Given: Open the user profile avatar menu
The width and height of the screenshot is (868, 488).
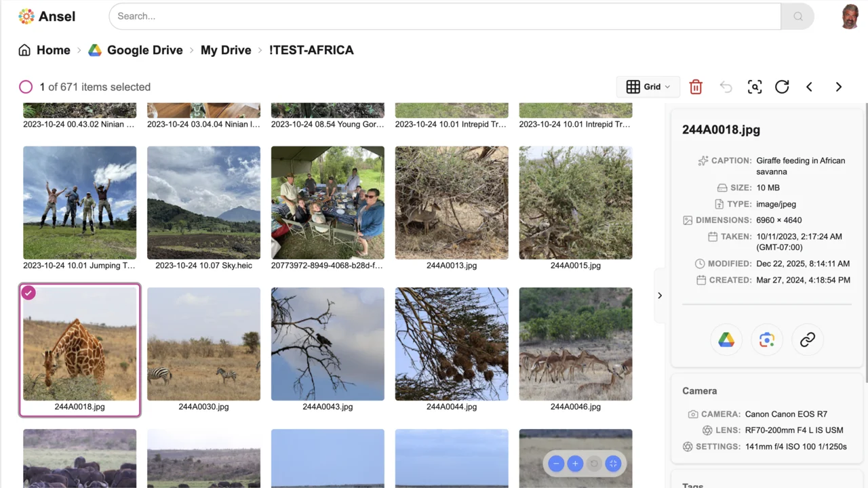Looking at the screenshot, I should [850, 16].
